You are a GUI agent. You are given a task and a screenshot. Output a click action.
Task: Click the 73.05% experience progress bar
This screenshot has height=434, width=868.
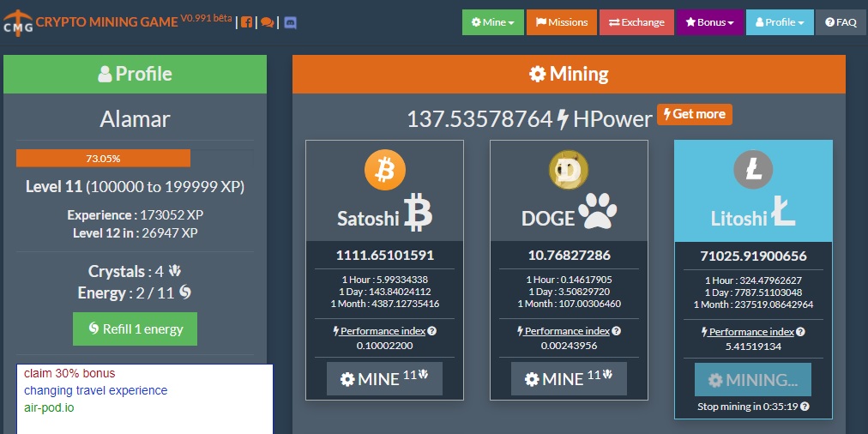(x=103, y=159)
